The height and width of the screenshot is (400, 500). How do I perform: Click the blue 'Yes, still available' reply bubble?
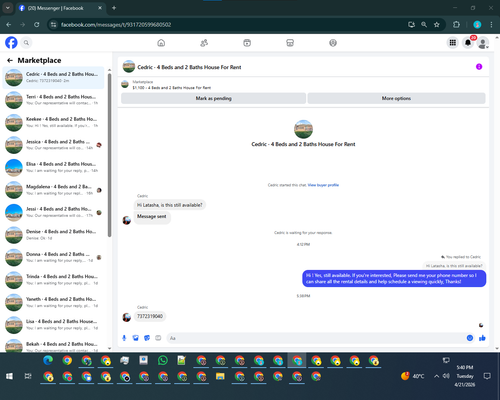394,278
